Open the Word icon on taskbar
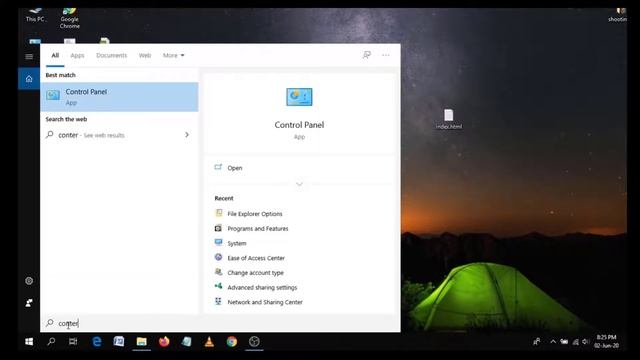Viewport: 640px width, 360px height. click(x=119, y=341)
